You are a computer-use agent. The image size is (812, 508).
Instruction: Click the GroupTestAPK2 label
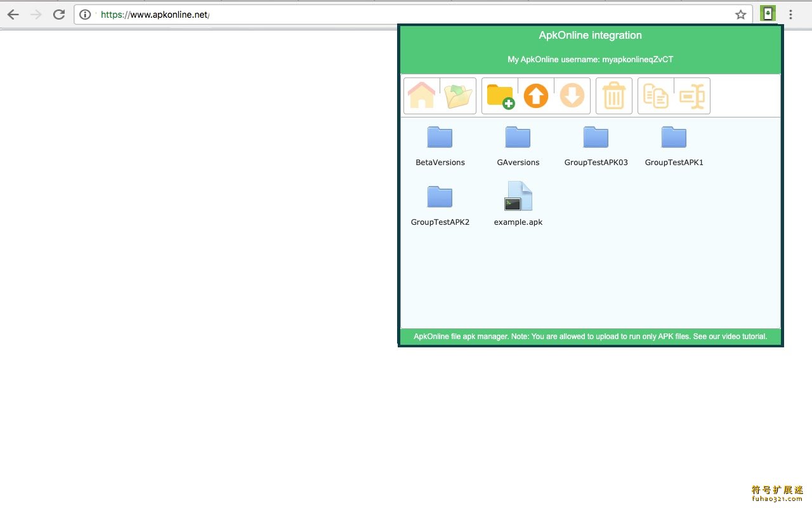click(x=440, y=222)
